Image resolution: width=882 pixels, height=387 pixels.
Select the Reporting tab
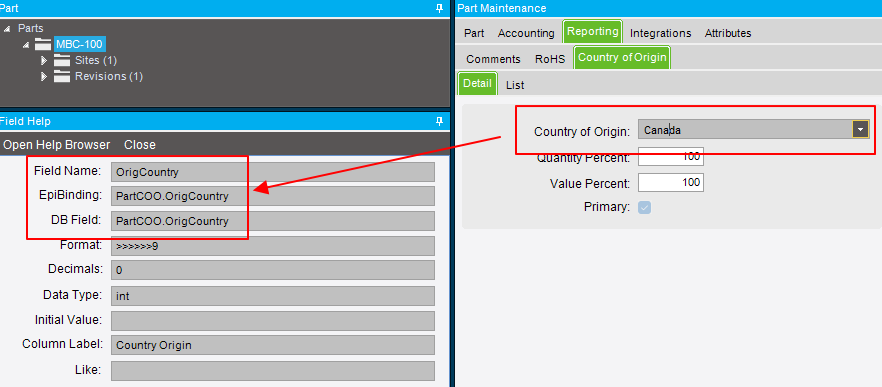click(593, 32)
